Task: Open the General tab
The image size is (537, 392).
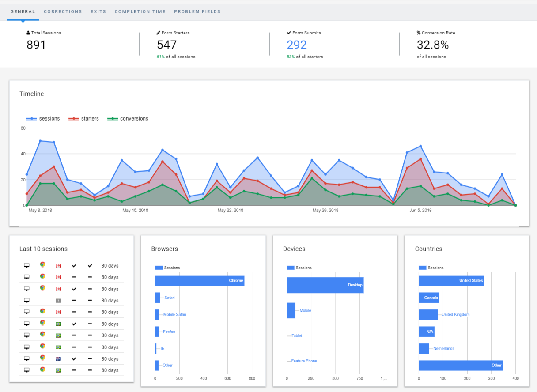Action: click(x=23, y=12)
